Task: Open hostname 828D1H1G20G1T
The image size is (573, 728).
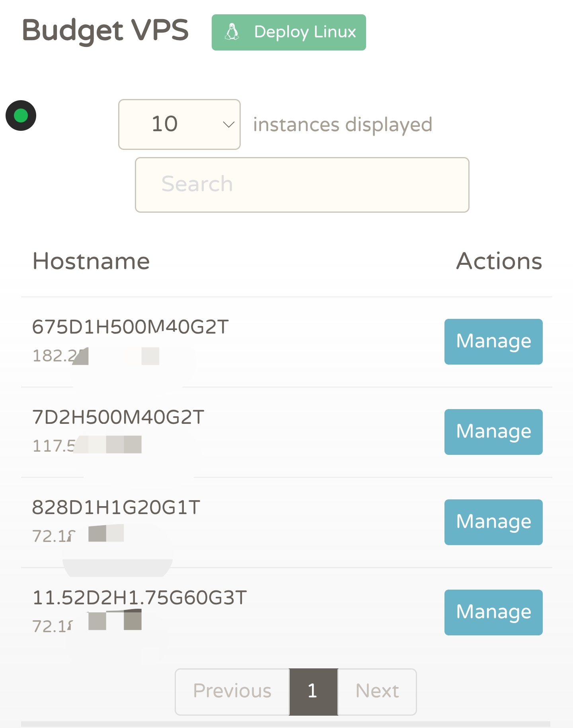Action: coord(116,507)
